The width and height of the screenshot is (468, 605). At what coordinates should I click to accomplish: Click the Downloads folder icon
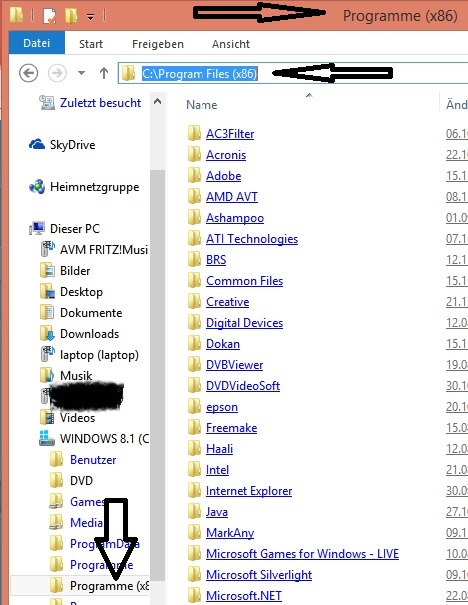(x=47, y=334)
